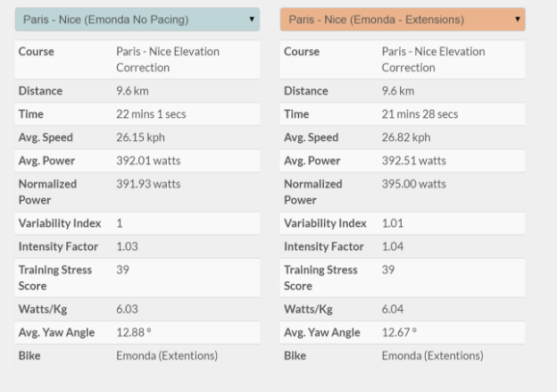Select the Bike value in the Extensions table

(x=432, y=355)
